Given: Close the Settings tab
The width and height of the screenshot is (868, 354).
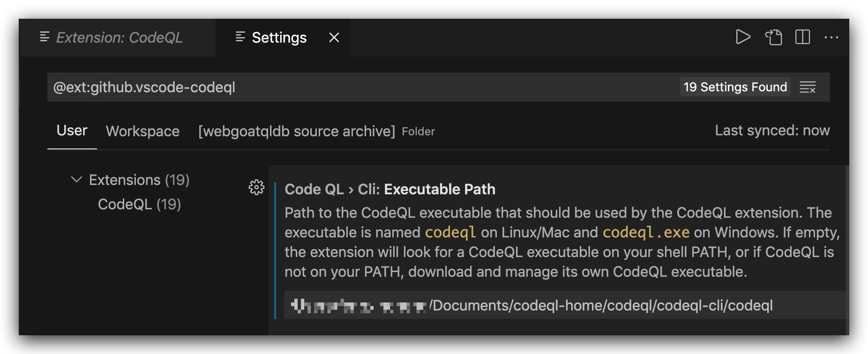Looking at the screenshot, I should pos(333,37).
